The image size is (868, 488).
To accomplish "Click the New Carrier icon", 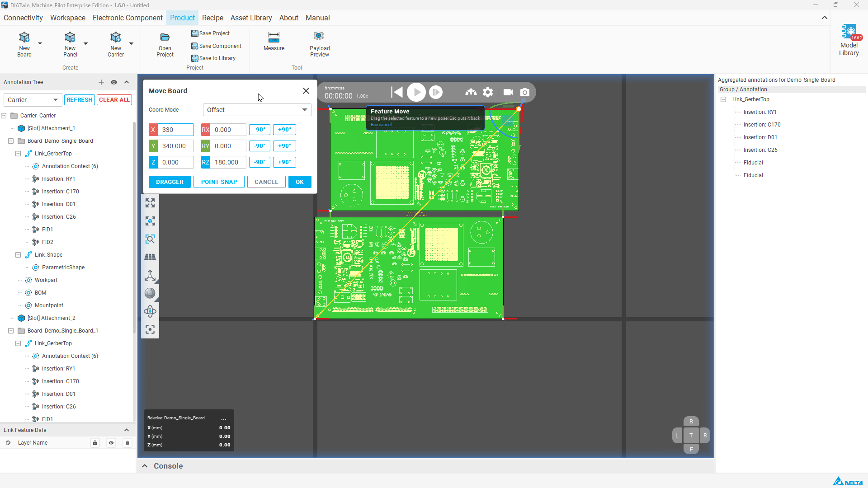I will (x=116, y=37).
